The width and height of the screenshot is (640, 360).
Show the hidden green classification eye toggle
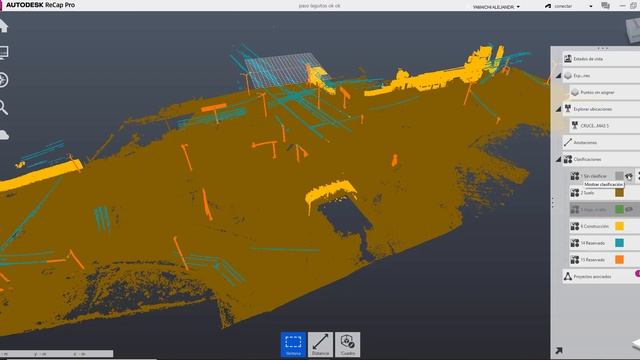(x=629, y=209)
